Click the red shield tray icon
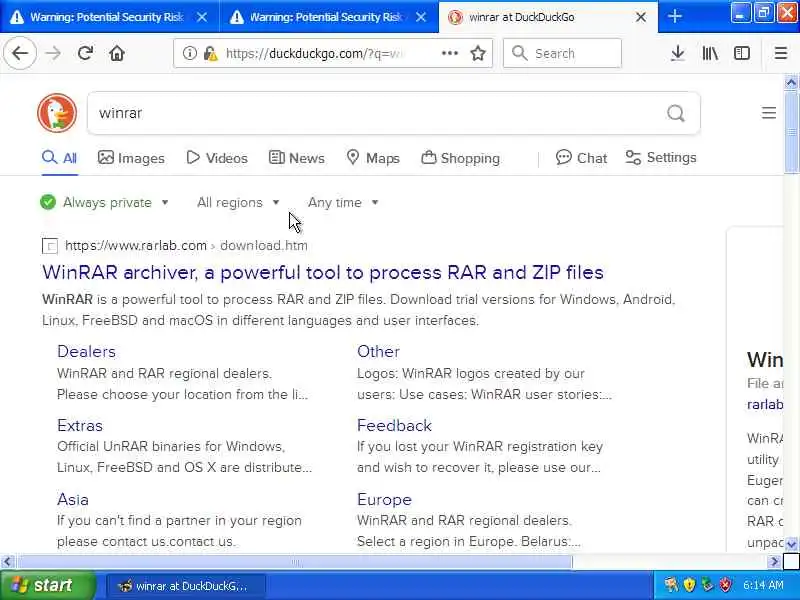Screen dimensions: 800x600 (725, 585)
